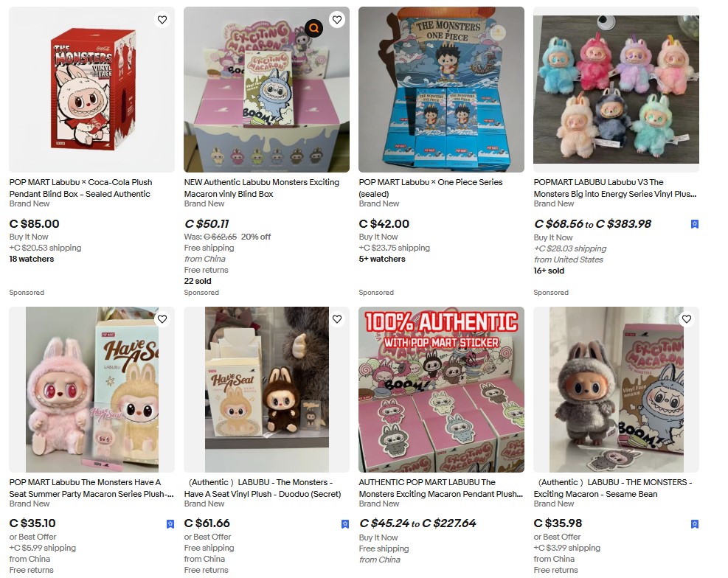Open POP MART Labubu × Coca-Cola Plush title
Image resolution: width=728 pixels, height=578 pixels.
[81, 188]
